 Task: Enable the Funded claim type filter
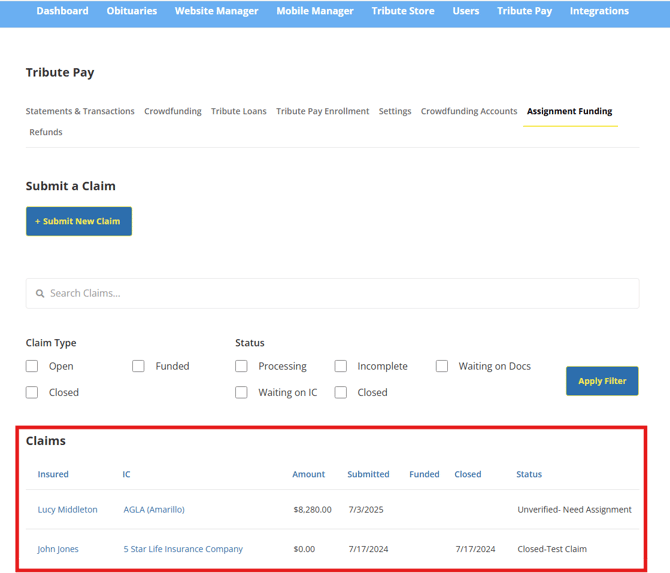[138, 367]
